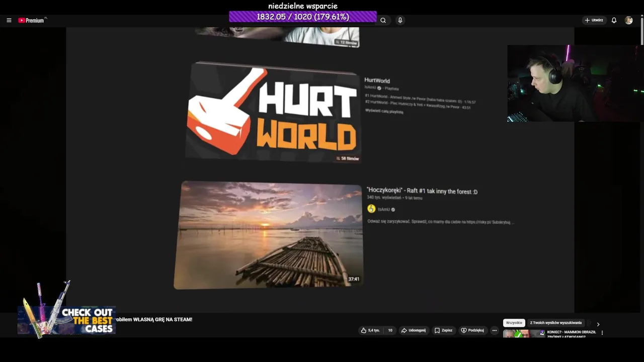Open the account avatar menu
Viewport: 644px width, 362px height.
628,20
